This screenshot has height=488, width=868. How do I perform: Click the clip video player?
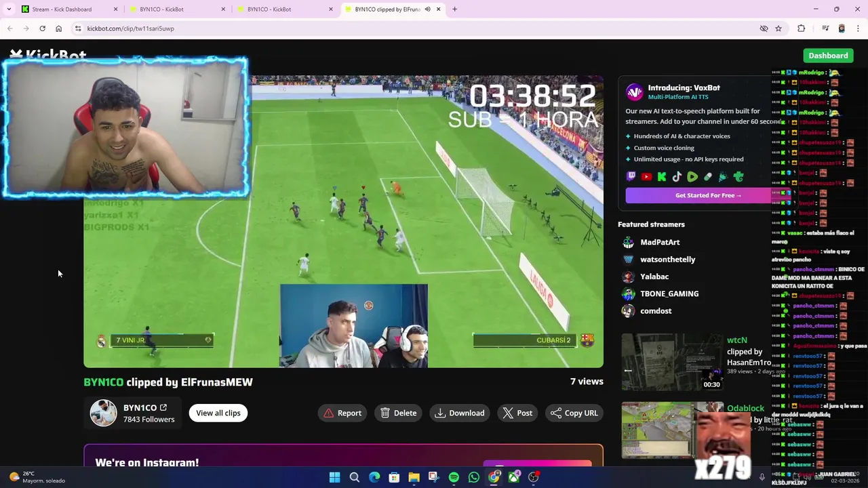coord(343,222)
